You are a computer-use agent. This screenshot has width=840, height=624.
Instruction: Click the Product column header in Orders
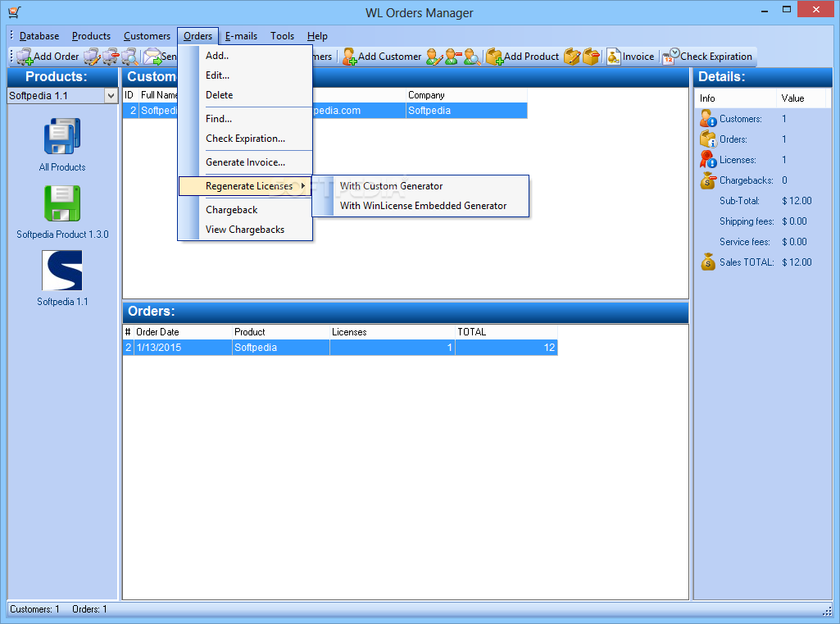coord(281,332)
